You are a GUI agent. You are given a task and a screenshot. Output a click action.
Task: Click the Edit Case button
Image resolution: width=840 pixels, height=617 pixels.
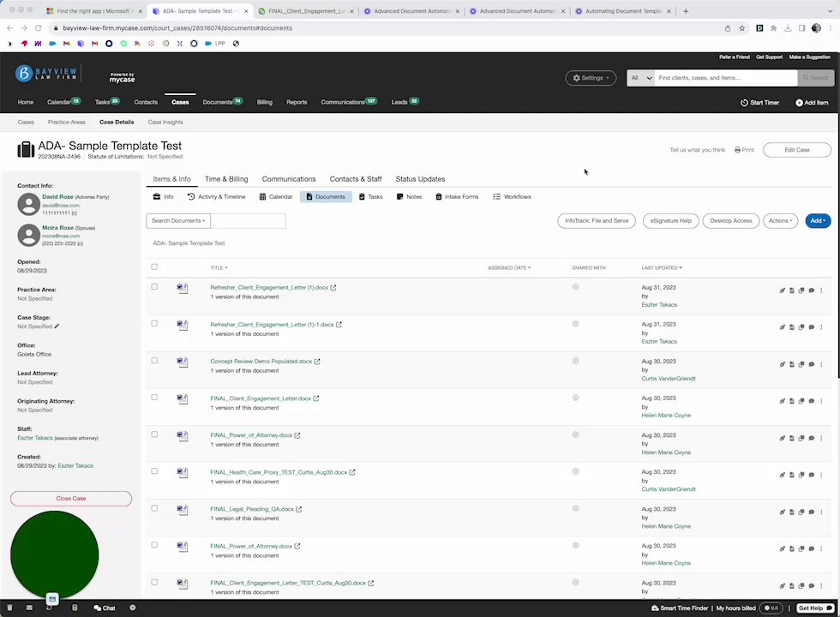[x=796, y=150]
